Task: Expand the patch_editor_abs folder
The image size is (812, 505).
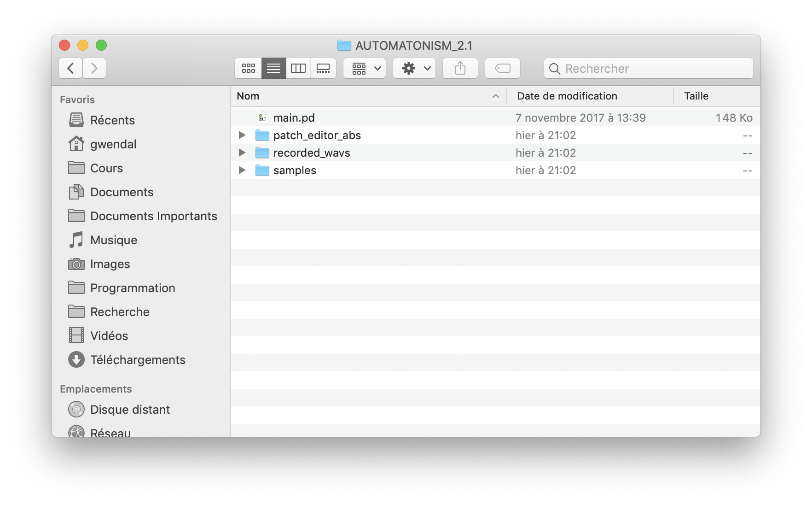Action: [242, 135]
